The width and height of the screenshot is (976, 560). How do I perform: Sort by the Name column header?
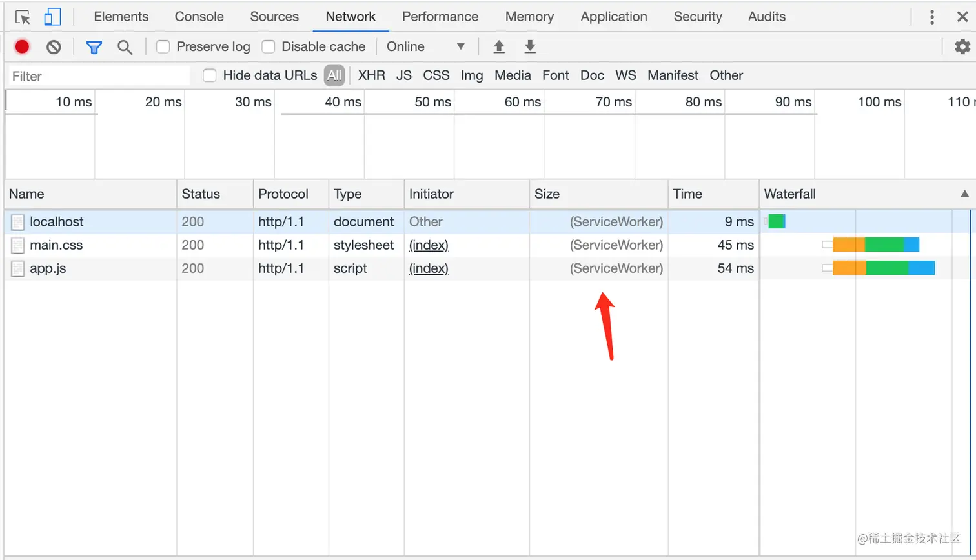[x=90, y=194]
